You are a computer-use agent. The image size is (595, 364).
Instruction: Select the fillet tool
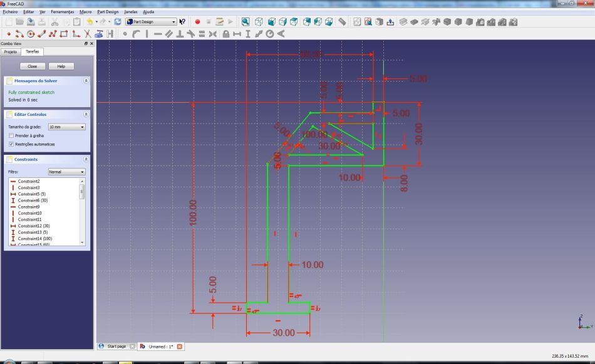tap(76, 34)
